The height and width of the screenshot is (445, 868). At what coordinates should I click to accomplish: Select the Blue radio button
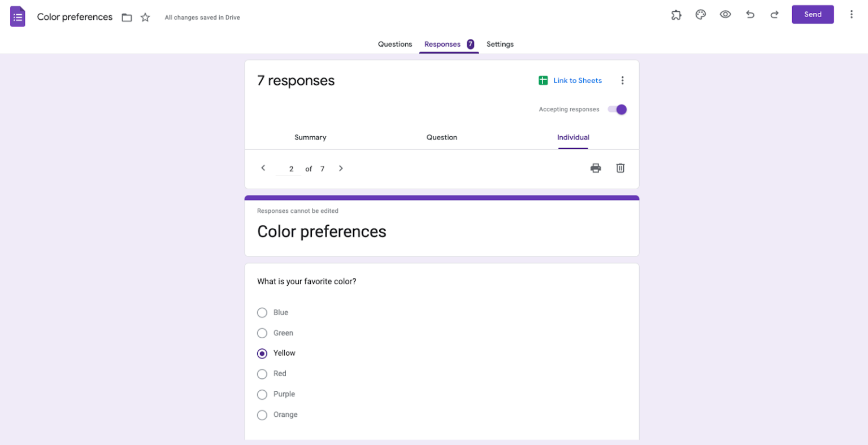click(x=262, y=312)
